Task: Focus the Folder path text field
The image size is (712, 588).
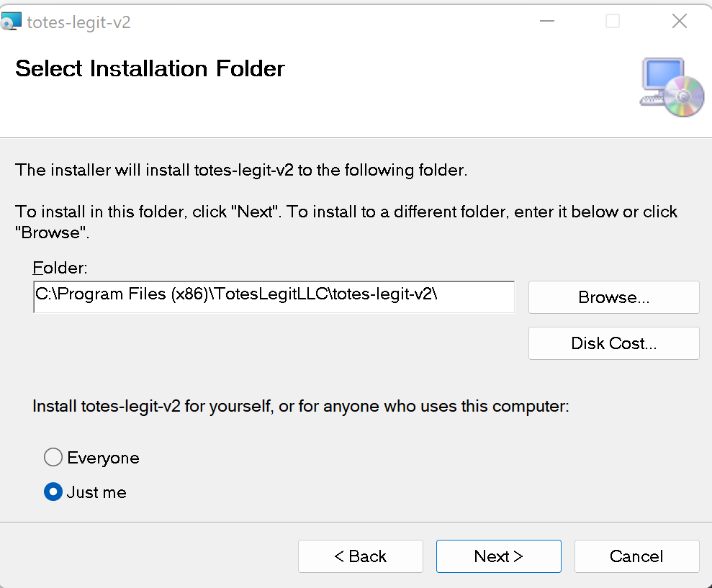Action: tap(274, 297)
